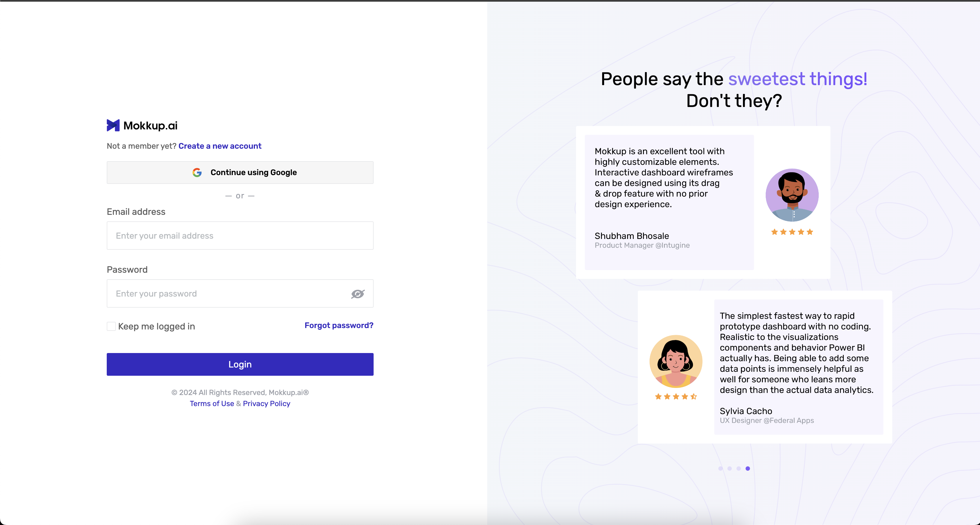Select the fourth active carousel dot
This screenshot has width=980, height=525.
click(x=747, y=469)
